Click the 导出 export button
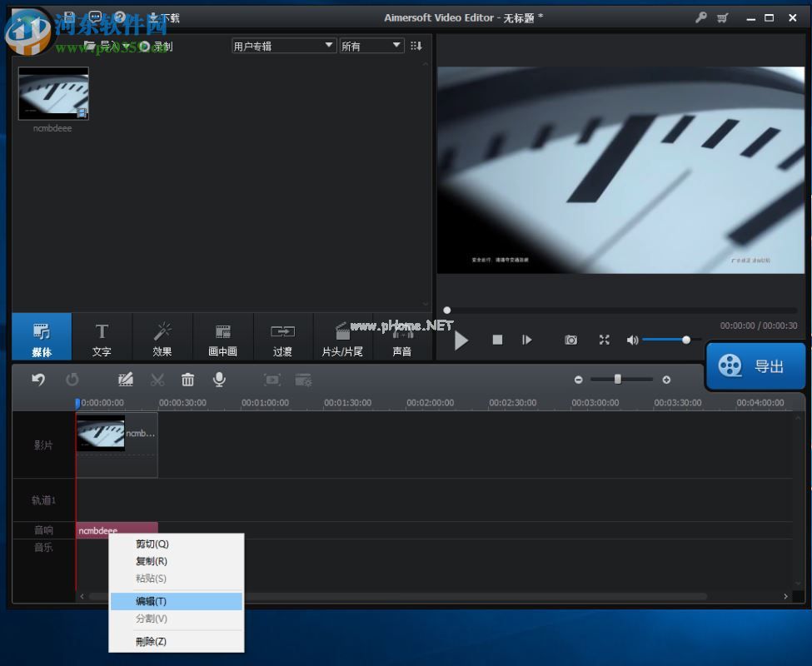The image size is (812, 666). (x=755, y=365)
